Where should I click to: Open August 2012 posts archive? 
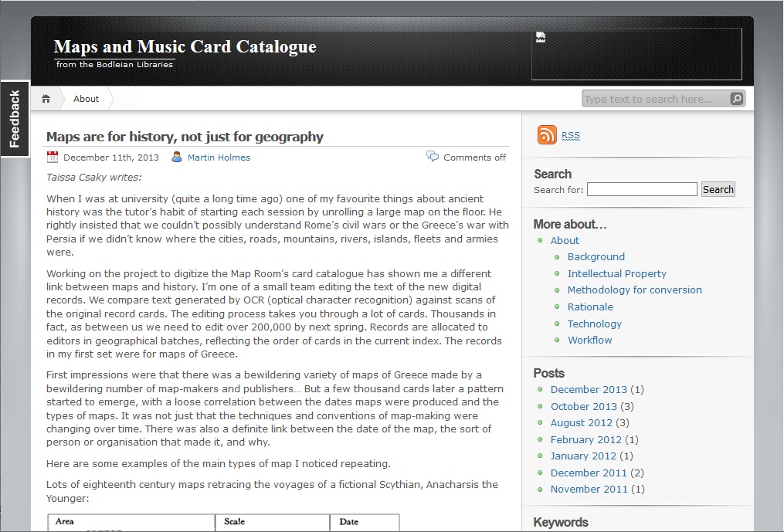click(x=581, y=423)
